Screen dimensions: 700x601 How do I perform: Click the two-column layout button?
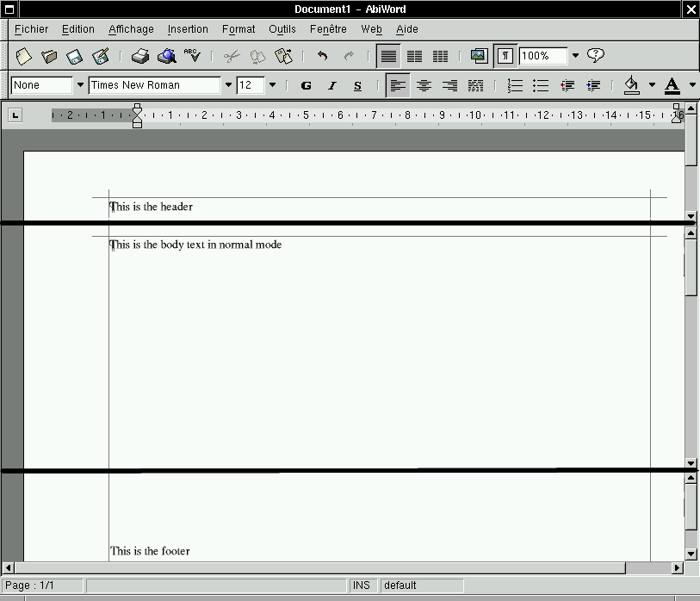tap(414, 56)
